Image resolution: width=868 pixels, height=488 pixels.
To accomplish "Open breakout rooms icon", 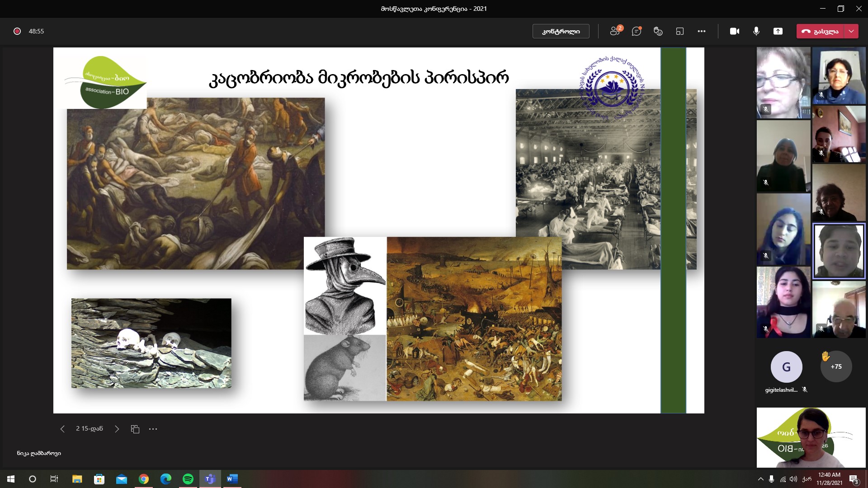I will [x=680, y=31].
